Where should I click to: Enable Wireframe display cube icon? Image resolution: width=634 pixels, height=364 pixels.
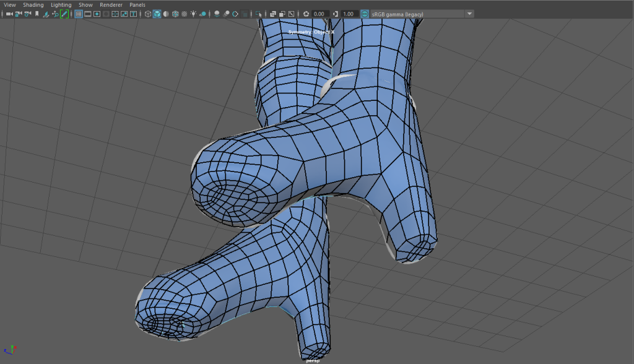tap(147, 14)
